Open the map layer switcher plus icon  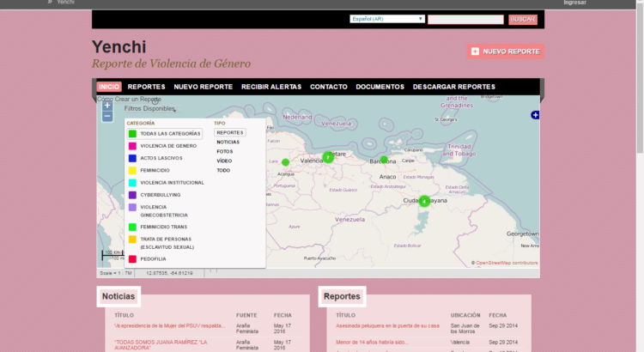(535, 115)
